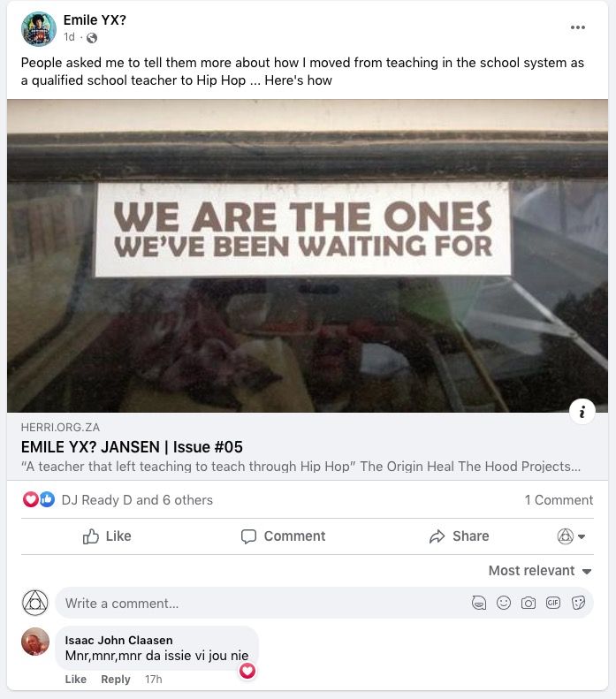616x699 pixels.
Task: Share the post
Action: pyautogui.click(x=459, y=536)
